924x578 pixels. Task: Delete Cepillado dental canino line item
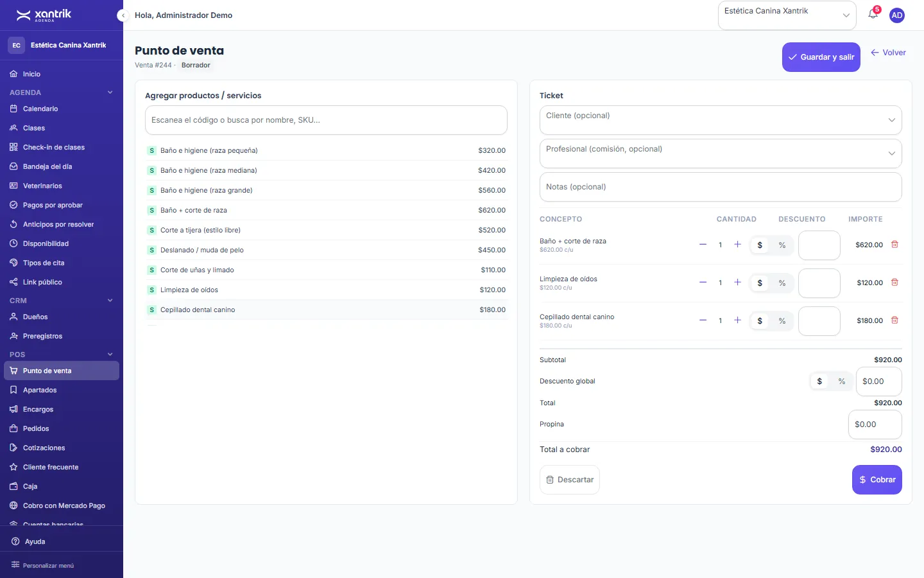click(894, 320)
